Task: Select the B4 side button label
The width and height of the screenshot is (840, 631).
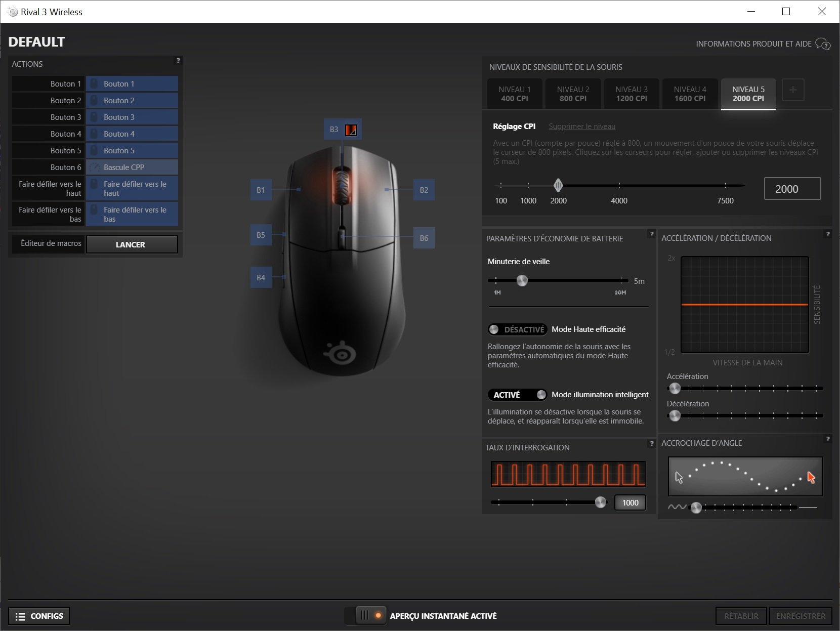Action: point(261,278)
